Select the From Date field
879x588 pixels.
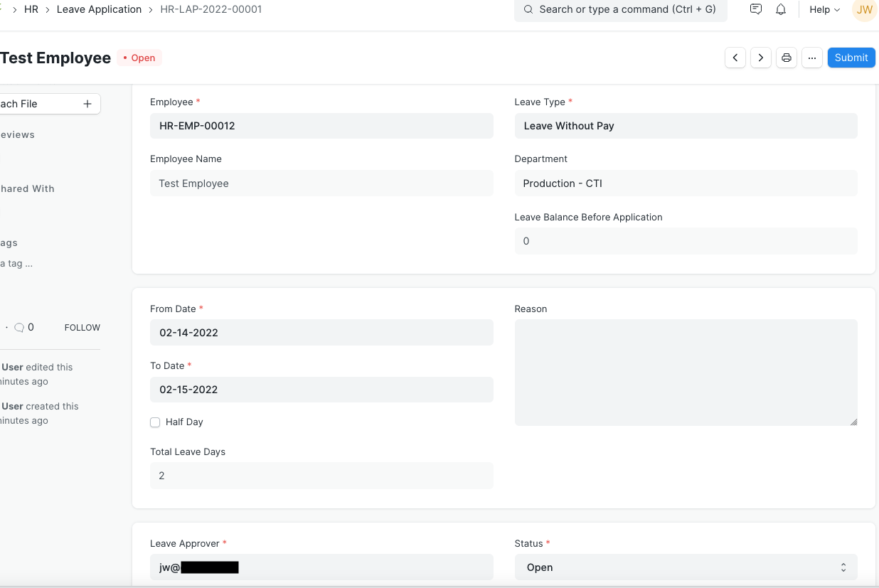(321, 332)
